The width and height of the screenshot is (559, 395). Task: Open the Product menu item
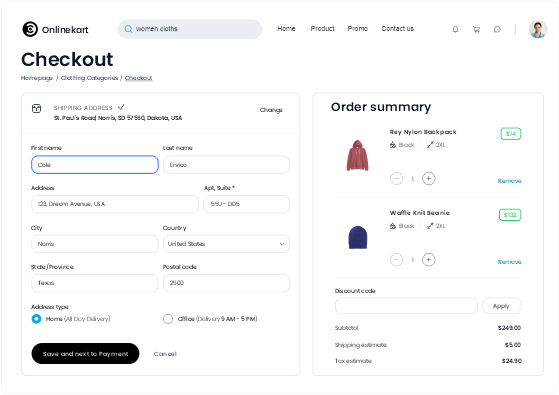coord(322,29)
